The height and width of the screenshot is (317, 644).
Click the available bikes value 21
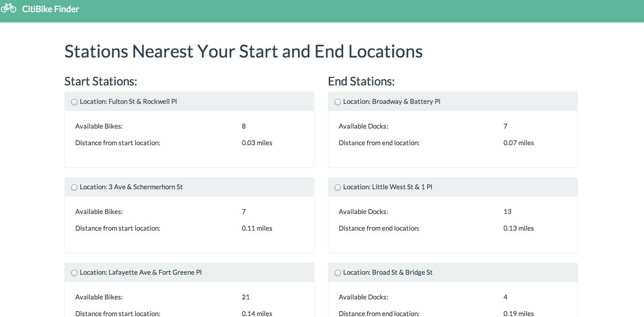point(246,297)
